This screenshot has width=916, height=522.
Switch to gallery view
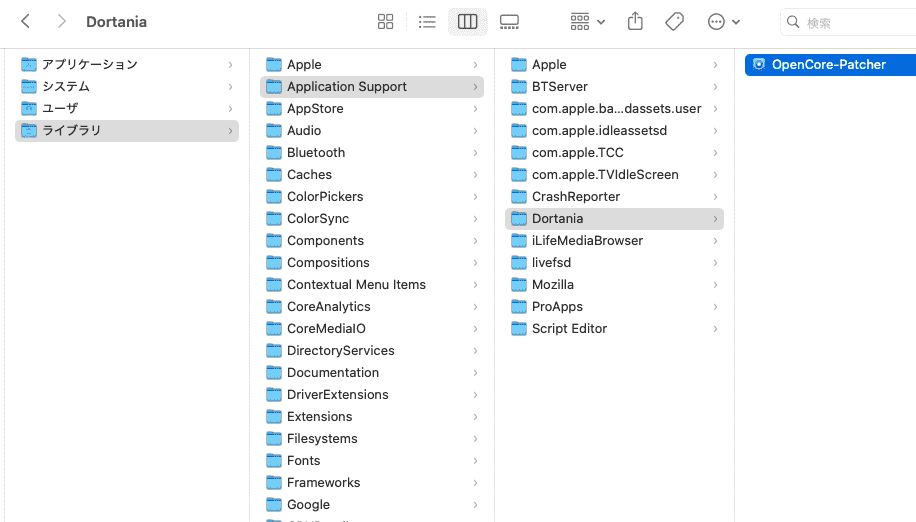coord(509,22)
